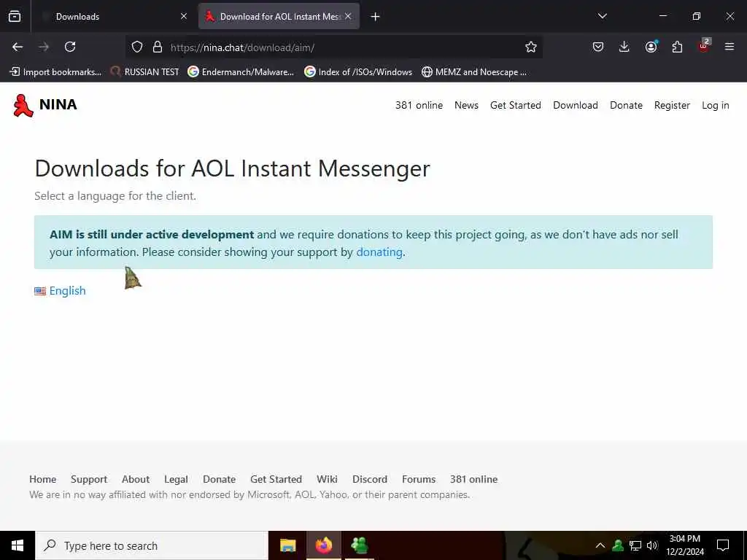Select the Download for AOL Instant Messenger tab
The height and width of the screenshot is (560, 747).
(279, 16)
